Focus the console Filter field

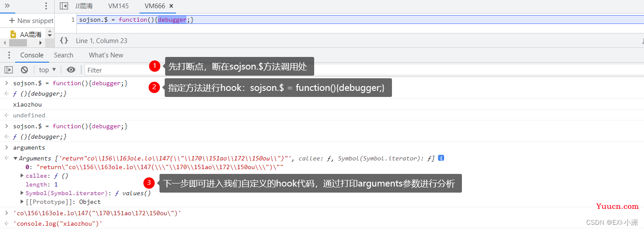coord(365,70)
